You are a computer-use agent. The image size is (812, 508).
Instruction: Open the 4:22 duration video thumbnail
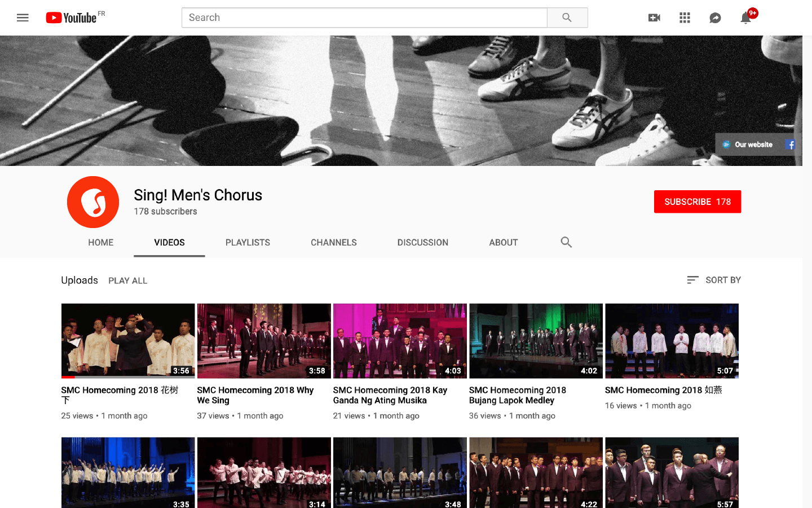tap(536, 472)
